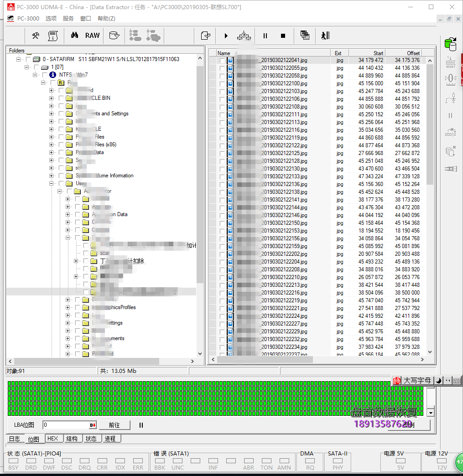Sort the file list by the Offset column
Viewport: 463px width, 476px height.
pos(403,53)
